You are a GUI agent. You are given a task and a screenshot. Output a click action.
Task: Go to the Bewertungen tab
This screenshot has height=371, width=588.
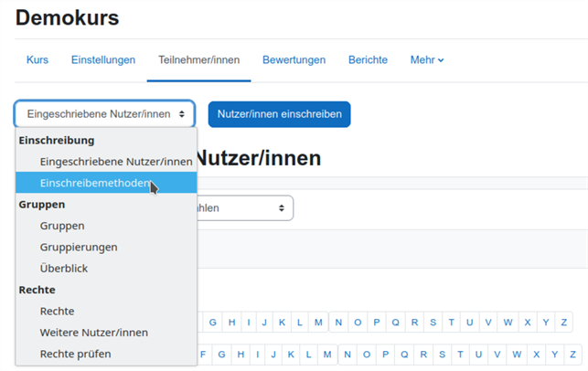(294, 60)
